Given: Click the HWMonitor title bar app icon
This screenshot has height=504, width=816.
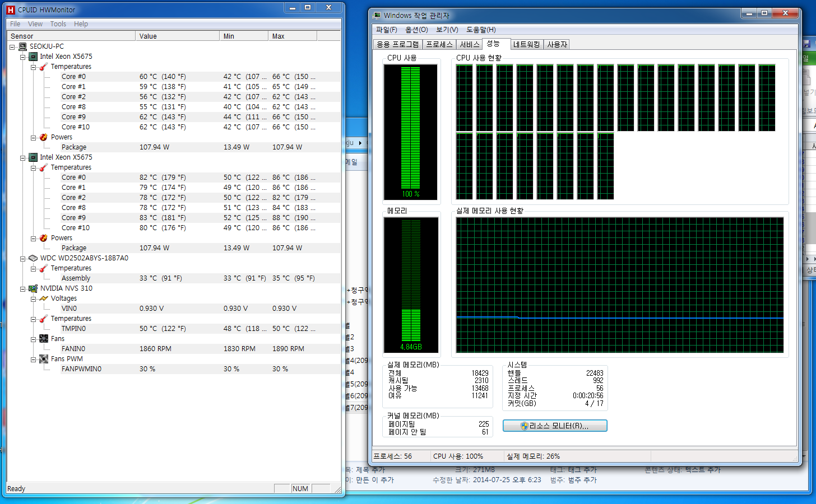Looking at the screenshot, I should 10,10.
